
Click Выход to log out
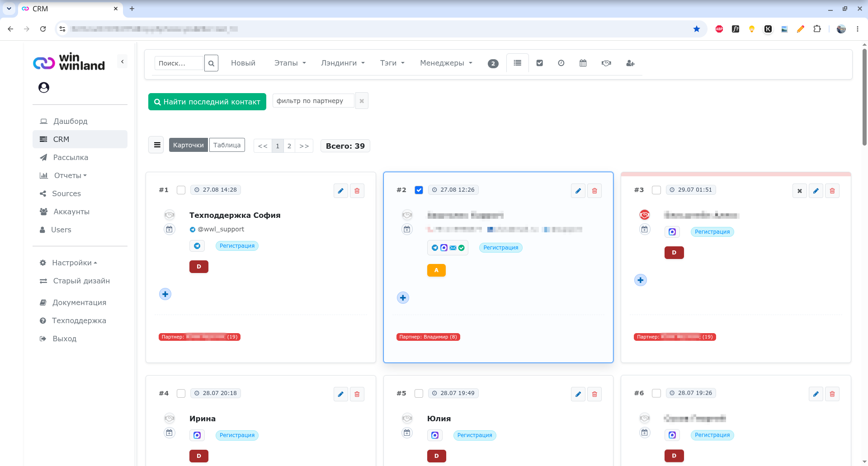coord(64,339)
